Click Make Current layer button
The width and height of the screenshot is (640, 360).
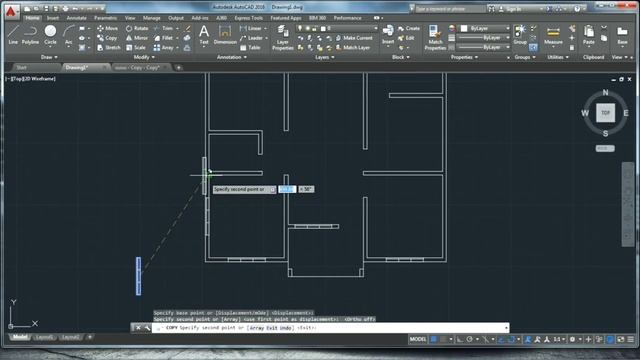(354, 38)
